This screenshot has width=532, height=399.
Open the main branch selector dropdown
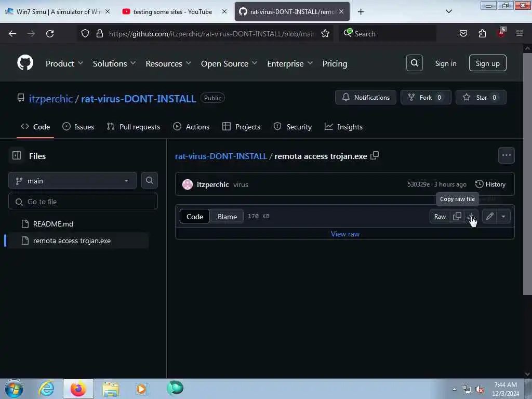click(x=73, y=180)
